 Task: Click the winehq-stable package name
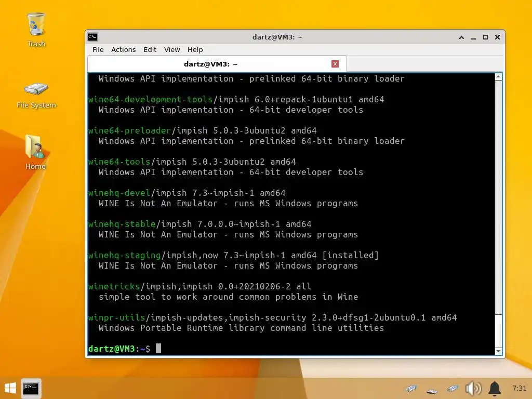click(x=122, y=224)
